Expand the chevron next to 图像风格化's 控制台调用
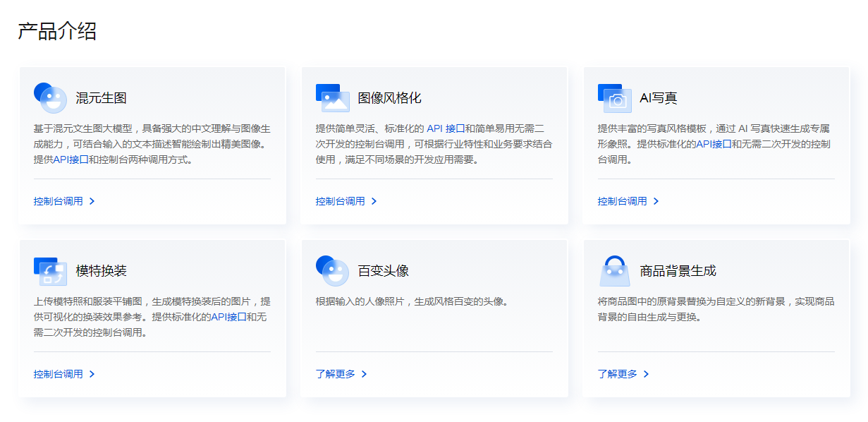 (x=374, y=201)
